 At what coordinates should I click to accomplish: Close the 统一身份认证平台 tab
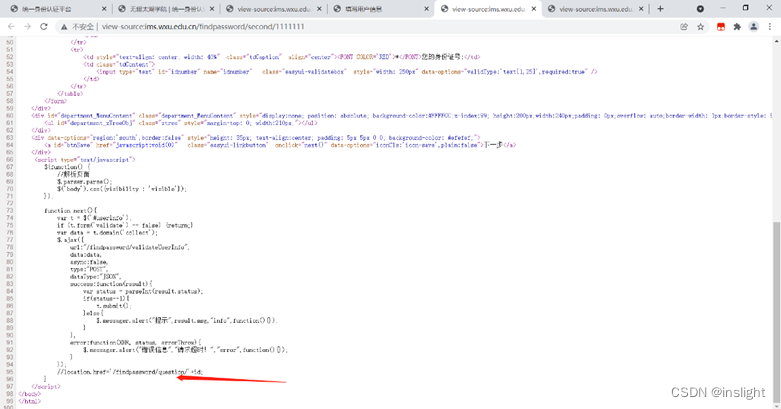[x=104, y=9]
